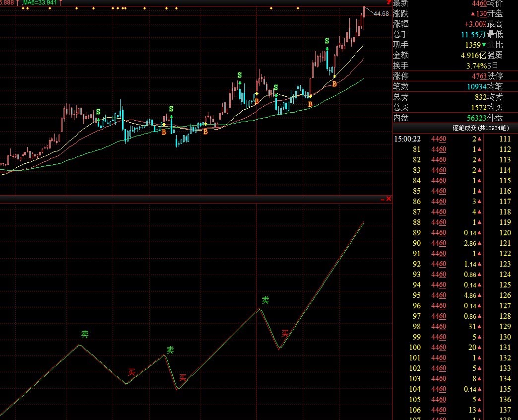Click the rightmost S sell signal marker
Image resolution: width=518 pixels, height=420 pixels.
tap(327, 41)
